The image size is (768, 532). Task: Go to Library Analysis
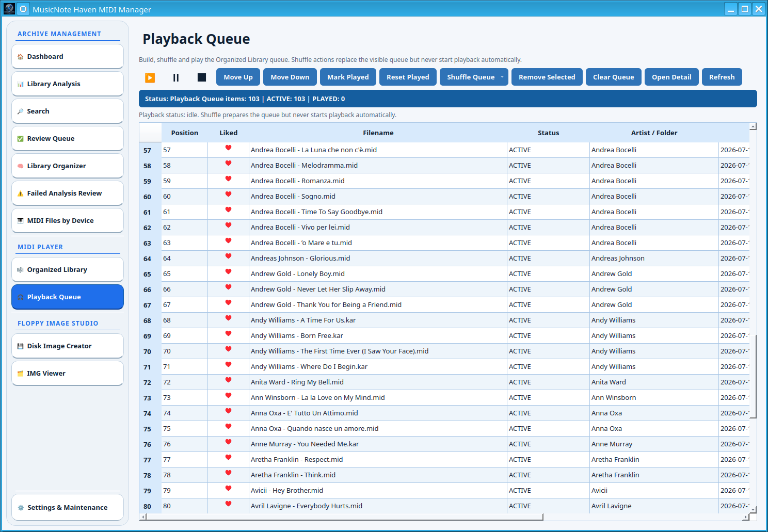coord(68,84)
